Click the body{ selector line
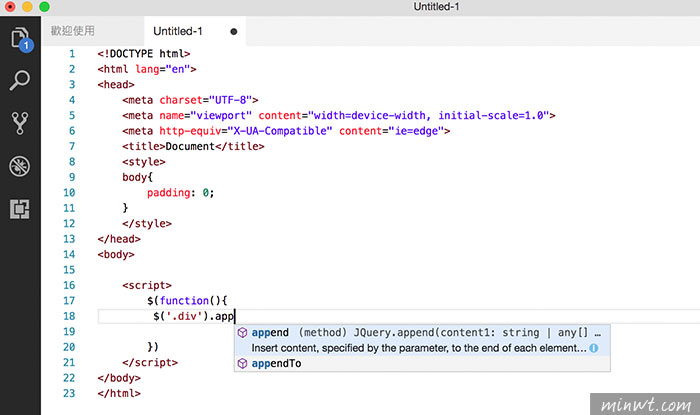The image size is (700, 415). (x=138, y=178)
